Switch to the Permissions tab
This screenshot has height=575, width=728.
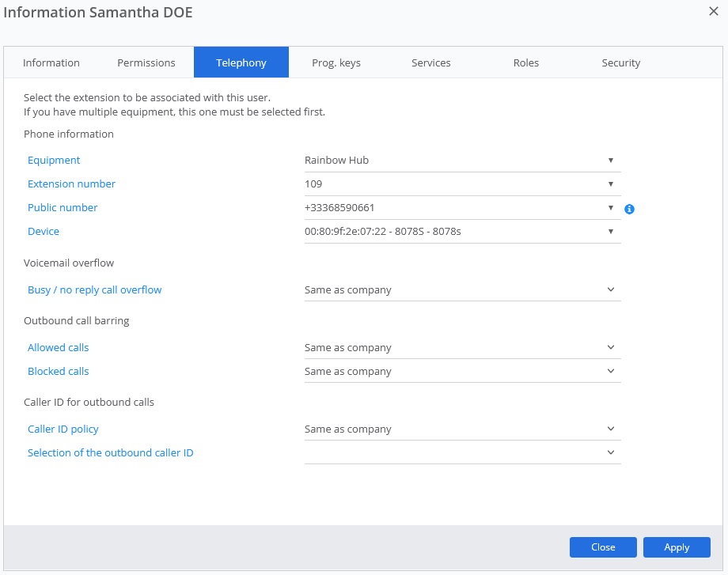click(146, 62)
